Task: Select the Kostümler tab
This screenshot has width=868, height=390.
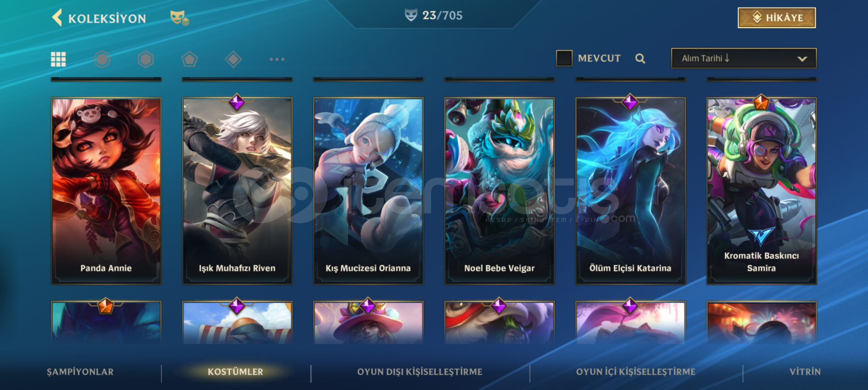Action: [235, 372]
